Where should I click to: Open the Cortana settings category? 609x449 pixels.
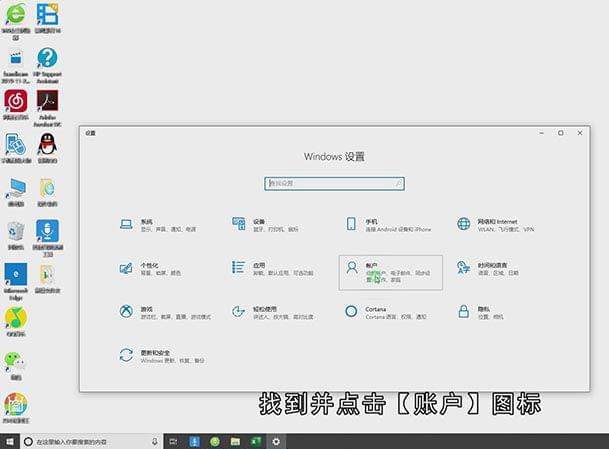386,313
